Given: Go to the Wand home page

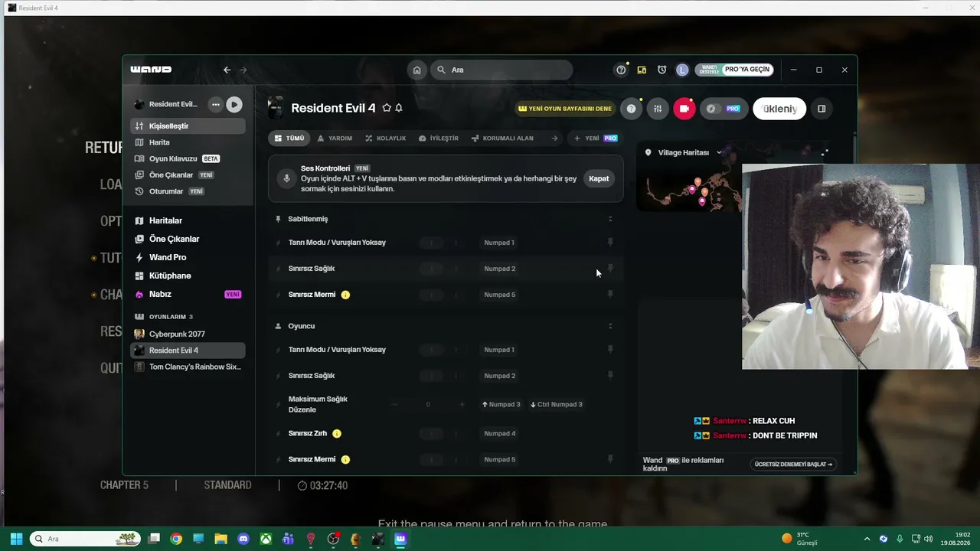Looking at the screenshot, I should coord(416,70).
